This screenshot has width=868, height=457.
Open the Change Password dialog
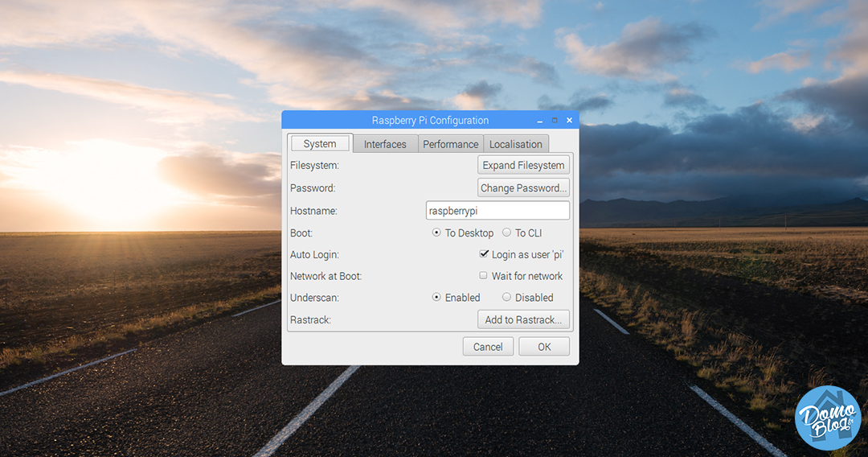(523, 187)
